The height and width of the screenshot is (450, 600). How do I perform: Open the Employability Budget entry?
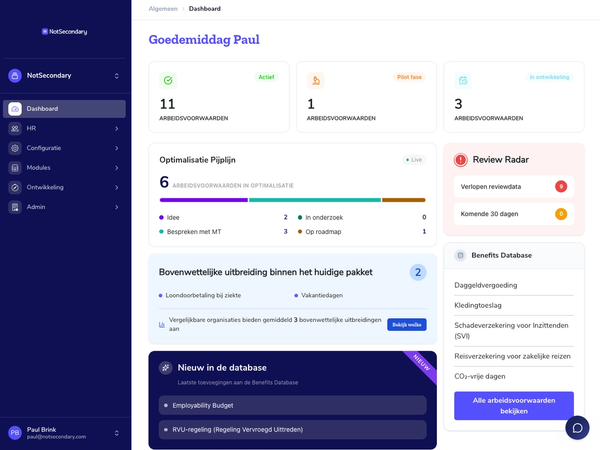(x=292, y=405)
